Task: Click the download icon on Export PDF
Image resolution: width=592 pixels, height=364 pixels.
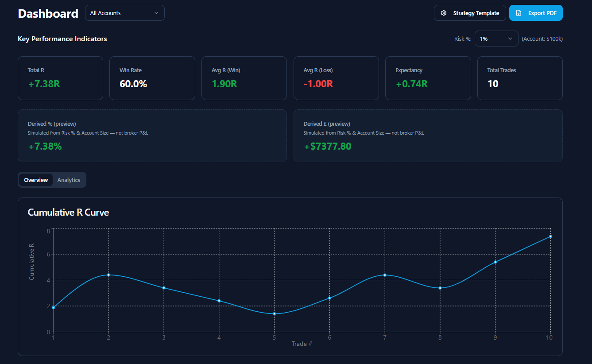Action: tap(519, 13)
